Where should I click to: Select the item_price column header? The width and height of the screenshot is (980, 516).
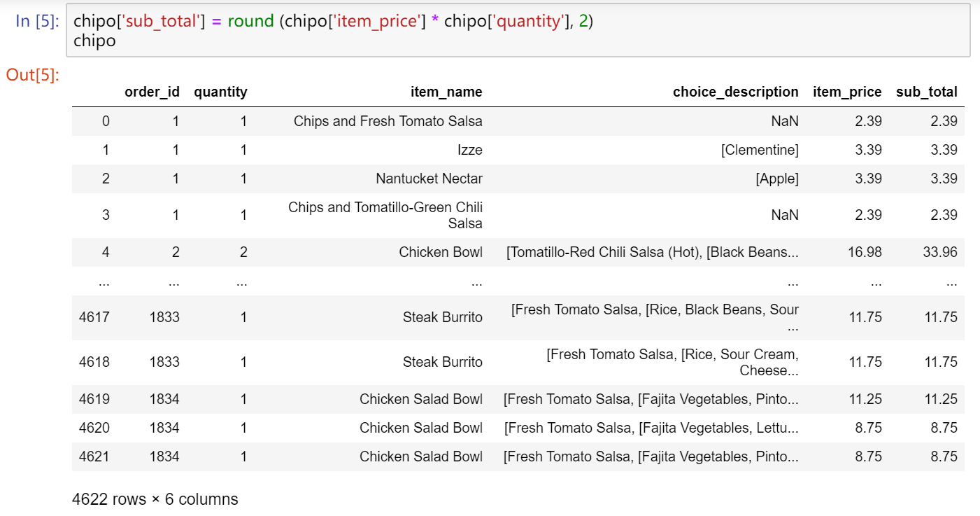tap(847, 92)
